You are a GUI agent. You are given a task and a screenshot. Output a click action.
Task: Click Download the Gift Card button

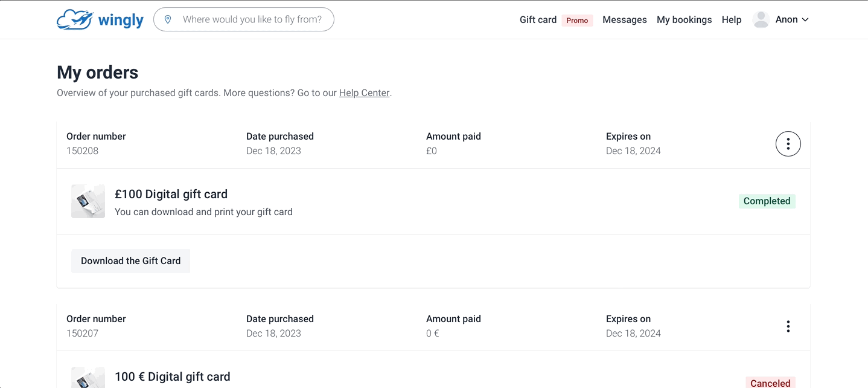[x=130, y=261]
